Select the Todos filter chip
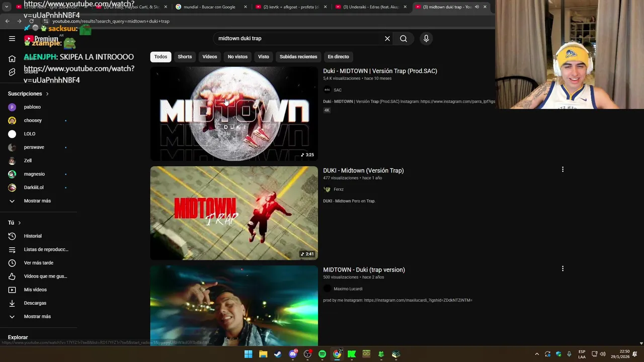The height and width of the screenshot is (362, 644). pos(160,57)
